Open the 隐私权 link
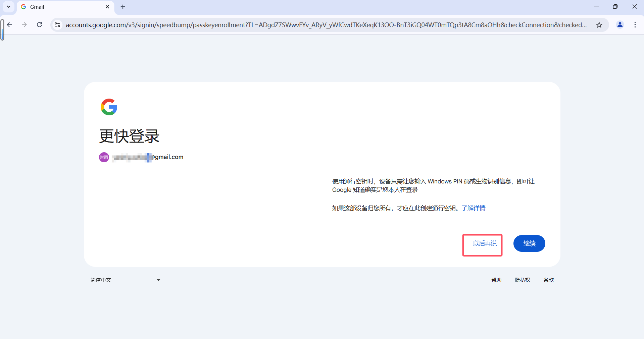Image resolution: width=644 pixels, height=339 pixels. tap(523, 280)
